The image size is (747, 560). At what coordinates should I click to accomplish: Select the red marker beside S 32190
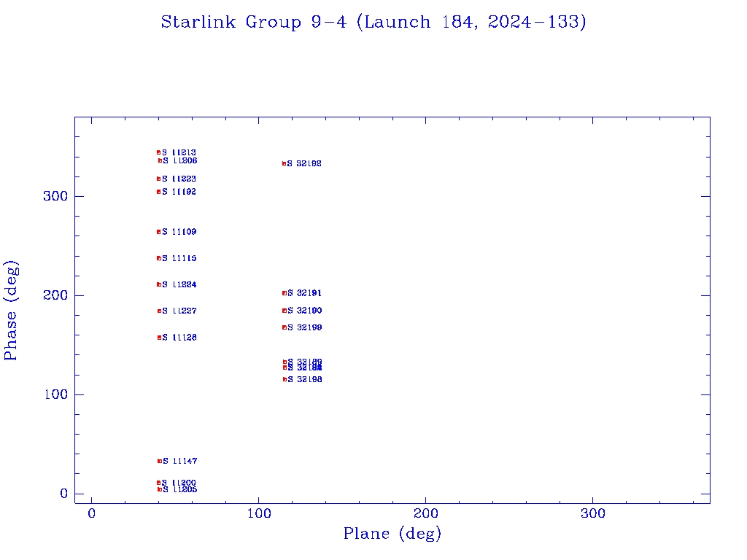285,311
